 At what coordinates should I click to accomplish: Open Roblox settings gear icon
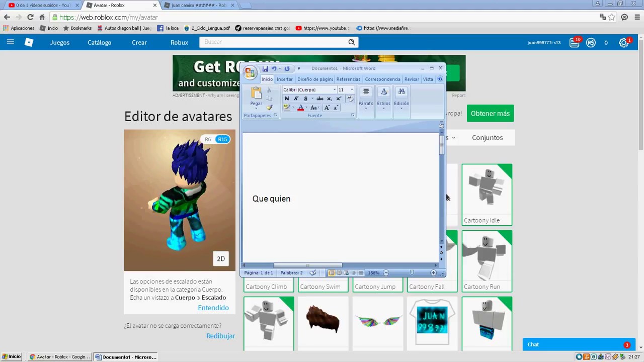coord(624,43)
